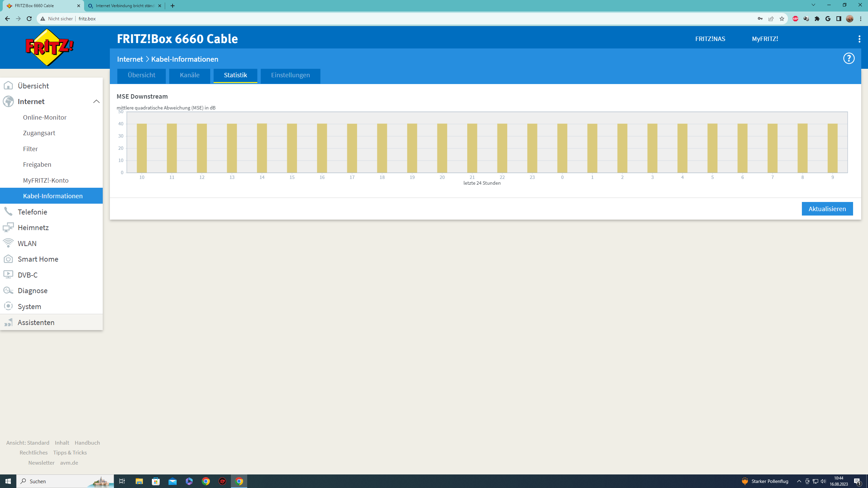Close the Internet Verbindung browser tab
This screenshot has width=868, height=488.
pos(160,6)
